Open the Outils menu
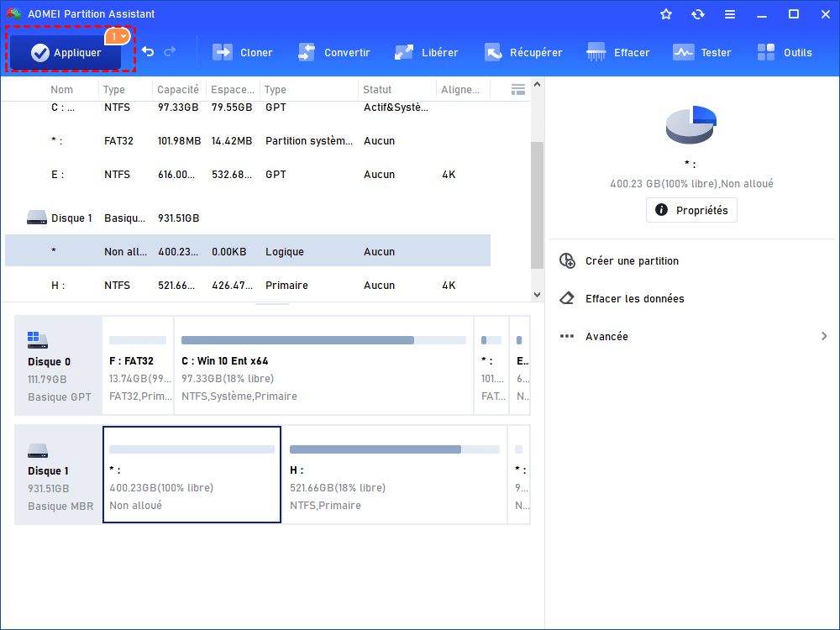Screen dimensions: 840x630 (x=785, y=53)
